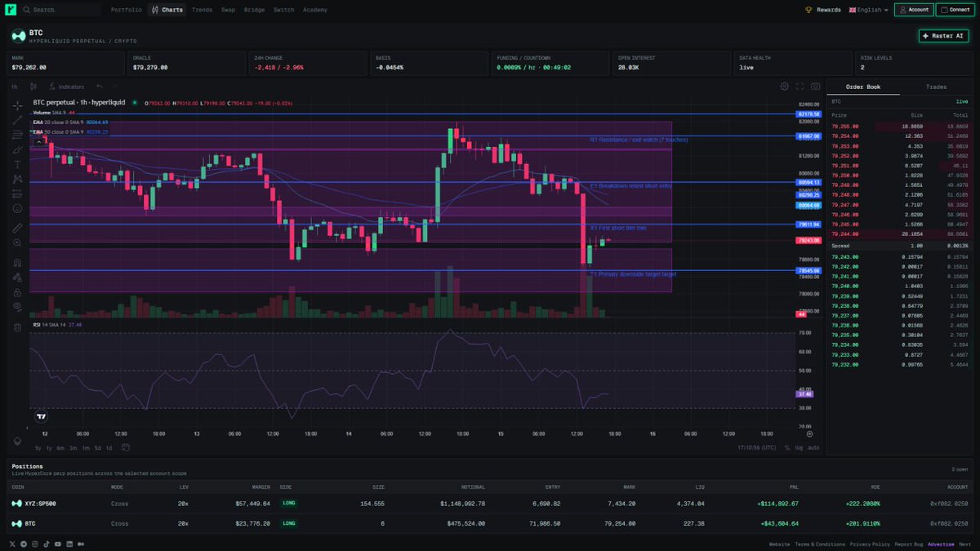
Task: Hide all drawings eye icon
Action: [x=17, y=306]
